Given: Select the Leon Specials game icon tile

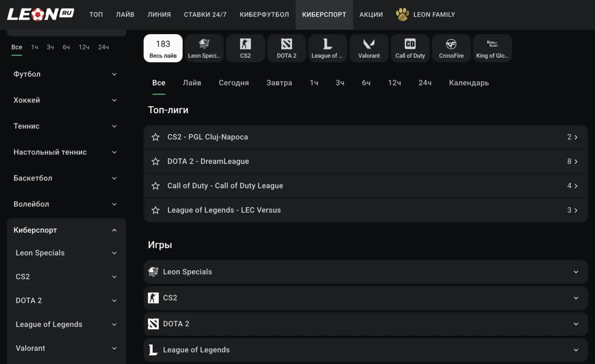Looking at the screenshot, I should click(204, 48).
